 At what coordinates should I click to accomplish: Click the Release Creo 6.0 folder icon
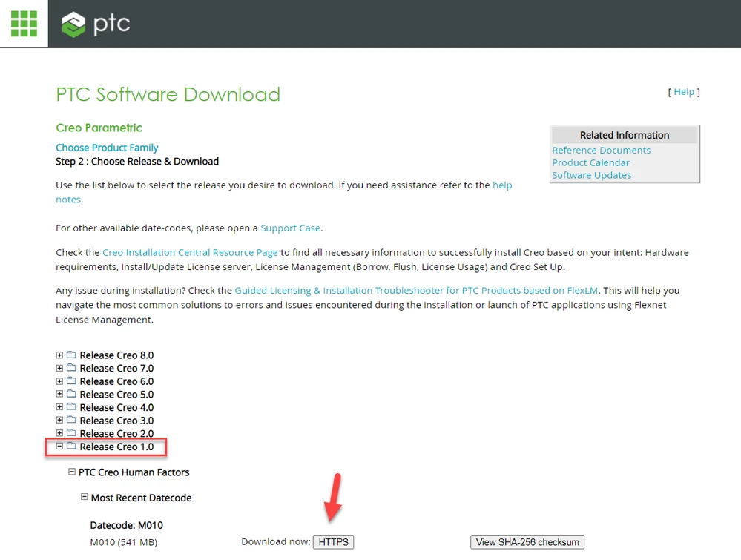(x=71, y=381)
